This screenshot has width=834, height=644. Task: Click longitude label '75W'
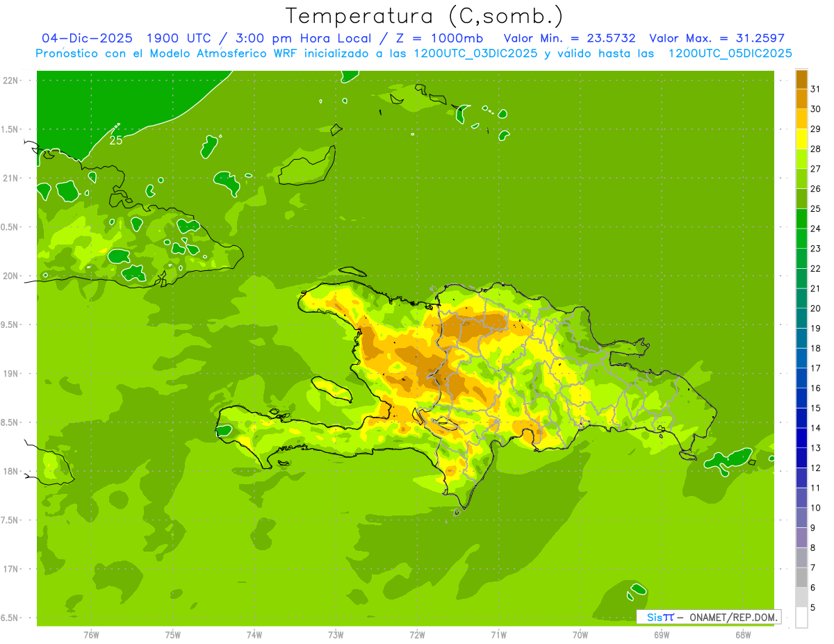click(173, 635)
